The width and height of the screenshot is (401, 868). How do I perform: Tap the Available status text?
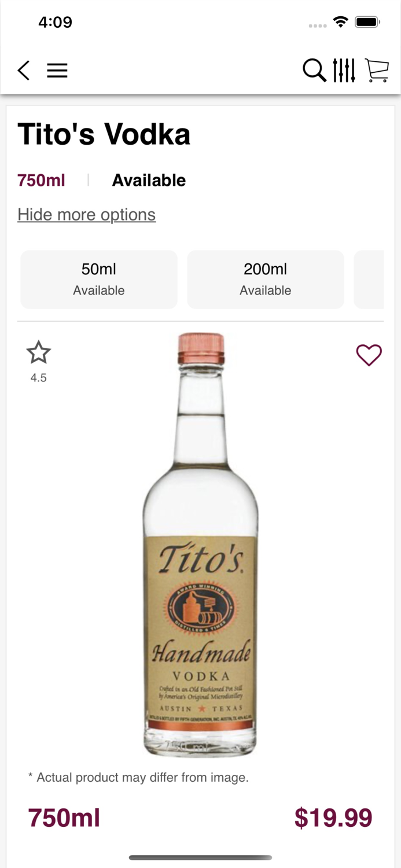[149, 181]
